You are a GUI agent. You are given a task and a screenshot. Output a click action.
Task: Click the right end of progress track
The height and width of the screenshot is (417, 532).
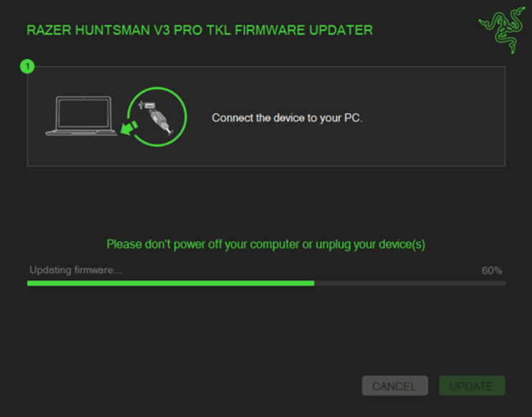(x=503, y=283)
